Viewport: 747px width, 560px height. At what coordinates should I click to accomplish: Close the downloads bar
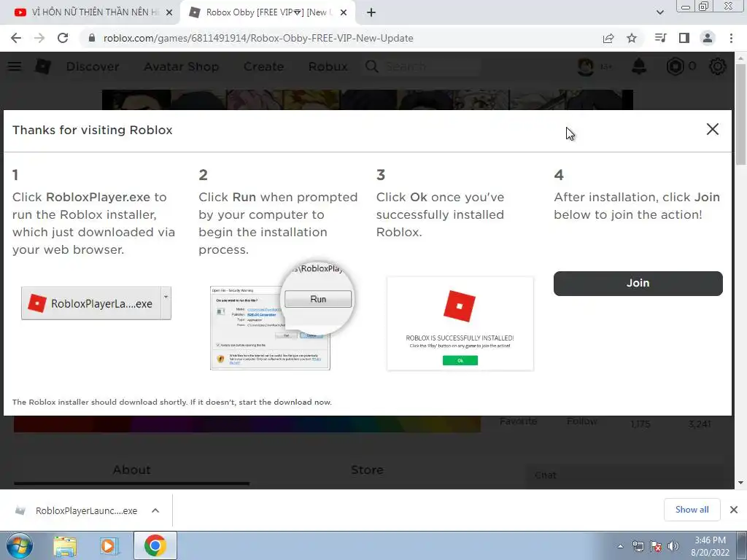pos(734,510)
